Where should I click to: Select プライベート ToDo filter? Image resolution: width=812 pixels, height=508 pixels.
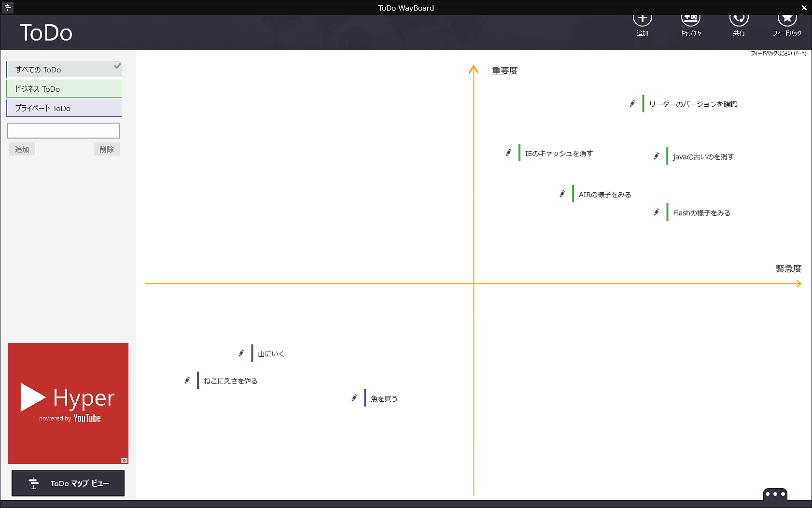pos(64,108)
